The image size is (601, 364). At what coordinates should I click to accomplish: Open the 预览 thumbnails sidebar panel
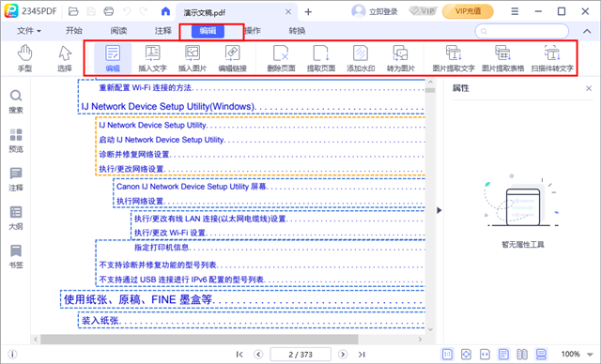(x=16, y=141)
